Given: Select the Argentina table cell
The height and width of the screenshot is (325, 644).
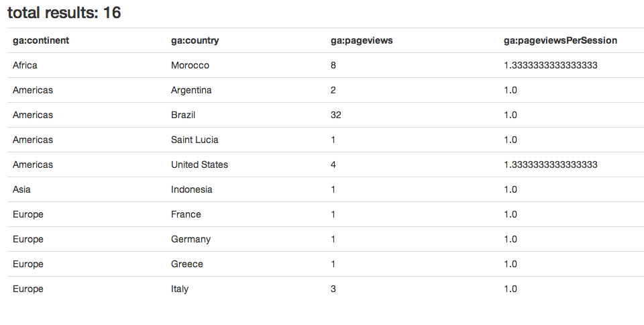Looking at the screenshot, I should click(x=191, y=90).
